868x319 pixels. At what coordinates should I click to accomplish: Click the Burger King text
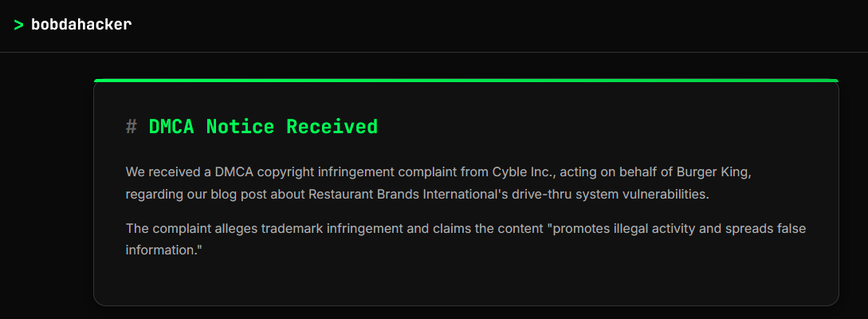714,172
